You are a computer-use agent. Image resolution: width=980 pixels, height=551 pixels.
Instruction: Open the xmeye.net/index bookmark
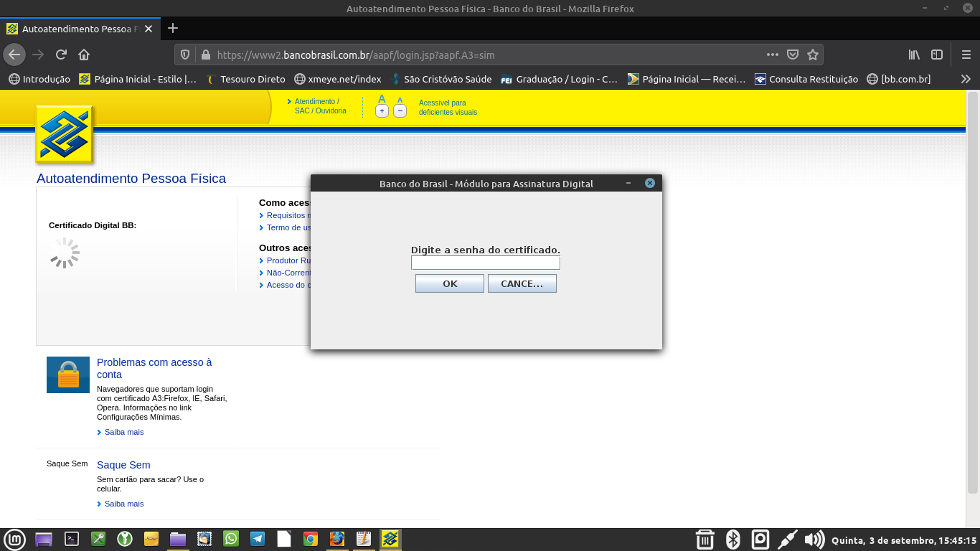click(x=337, y=79)
